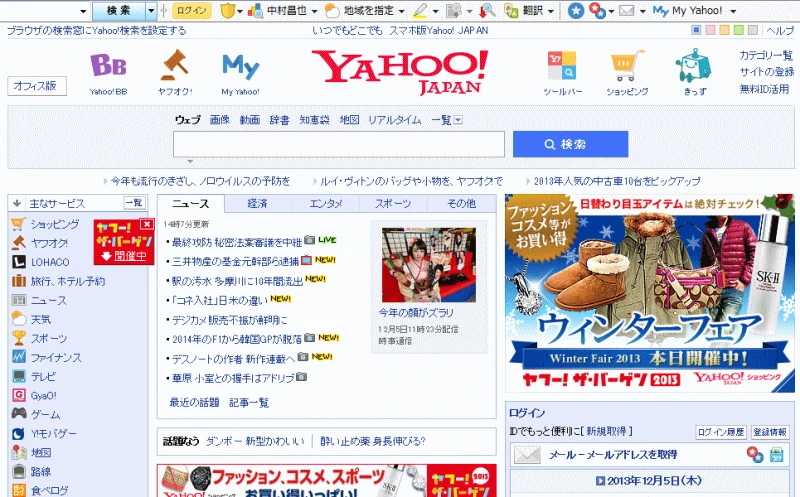The height and width of the screenshot is (497, 800).
Task: Click the ヘルプ link
Action: 780,31
